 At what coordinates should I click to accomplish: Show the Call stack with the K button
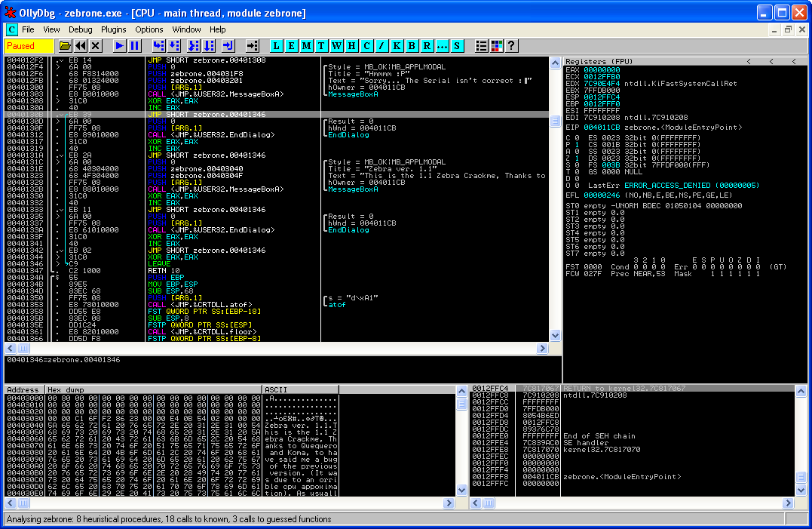click(397, 45)
